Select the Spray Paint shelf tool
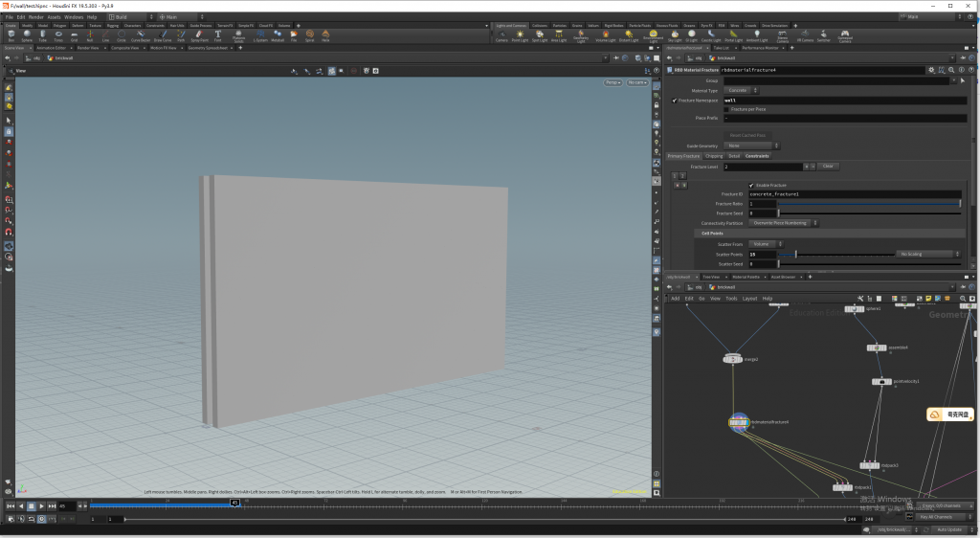This screenshot has width=980, height=538. (x=199, y=35)
